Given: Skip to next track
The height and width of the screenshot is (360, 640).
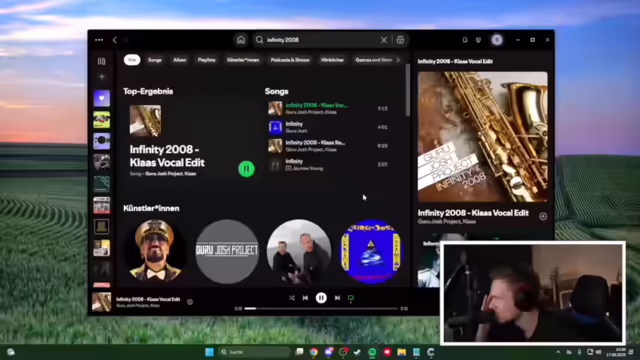Looking at the screenshot, I should [x=337, y=298].
